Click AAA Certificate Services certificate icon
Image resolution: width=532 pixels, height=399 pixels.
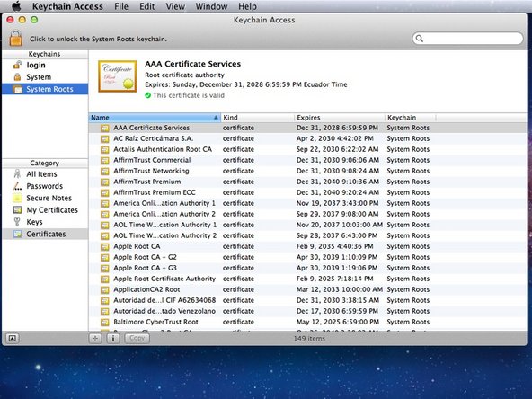[105, 128]
